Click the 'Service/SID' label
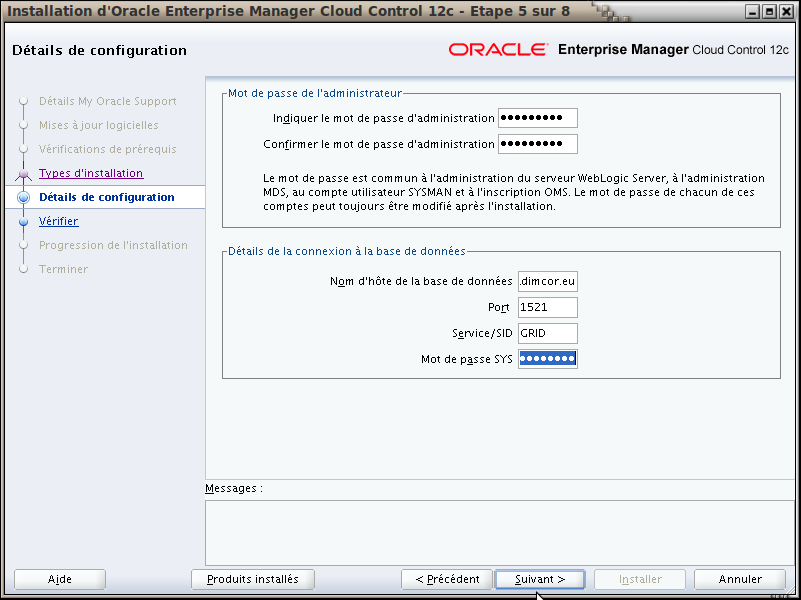801x600 pixels. pos(482,333)
